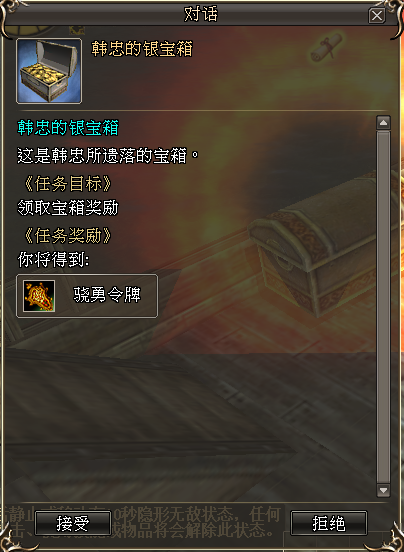Decline the reward with the 拒绝 button
Viewport: 404px width, 552px height.
click(329, 523)
